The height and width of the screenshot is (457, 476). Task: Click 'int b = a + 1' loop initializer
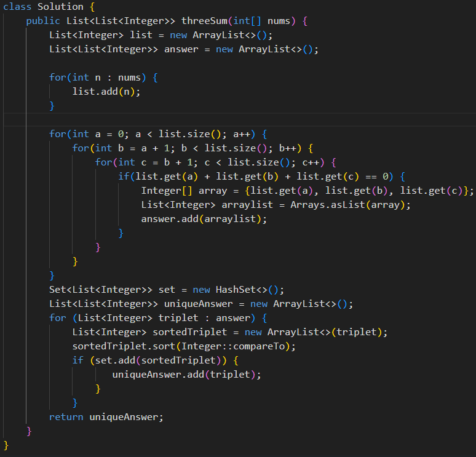point(132,148)
